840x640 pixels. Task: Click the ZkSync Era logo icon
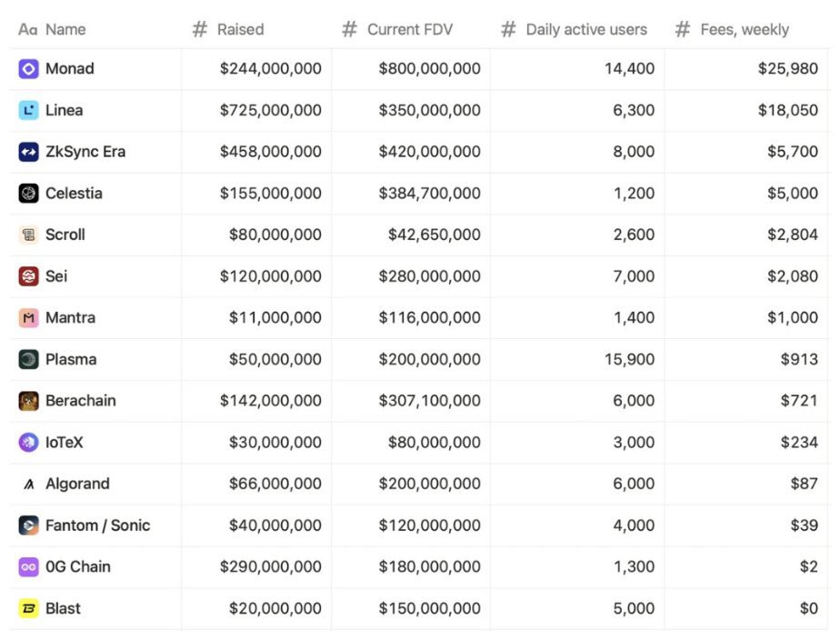point(28,152)
